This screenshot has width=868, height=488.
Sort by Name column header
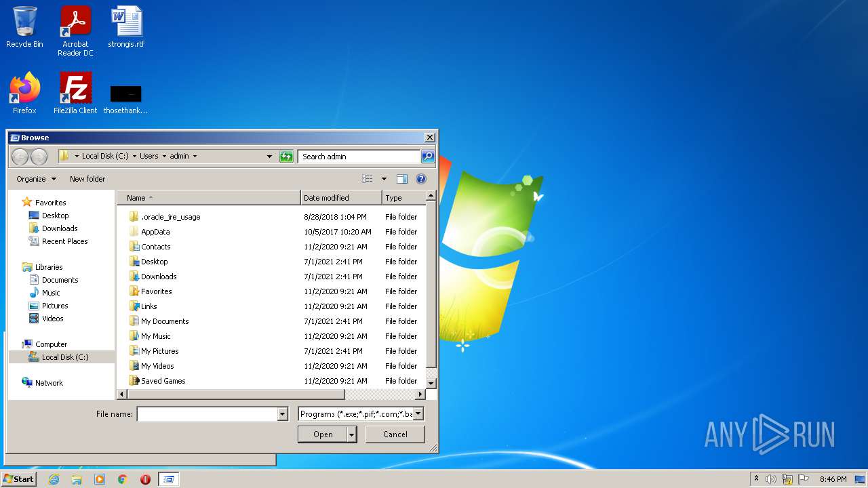point(209,198)
